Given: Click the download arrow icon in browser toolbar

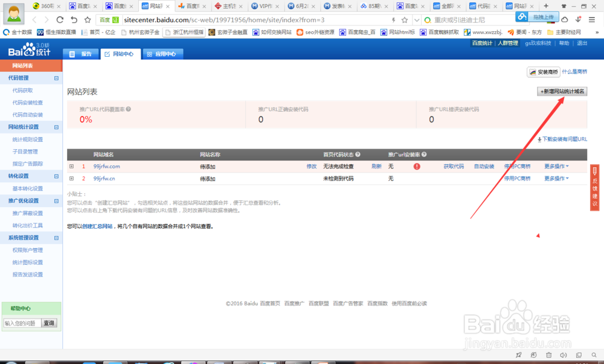Looking at the screenshot, I should coord(578,20).
